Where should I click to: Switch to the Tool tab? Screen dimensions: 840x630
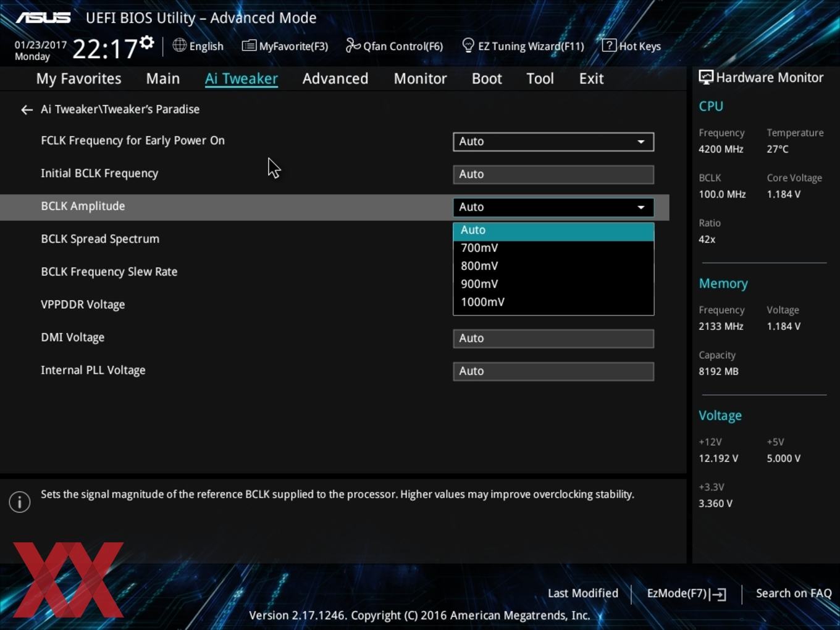[x=540, y=78]
